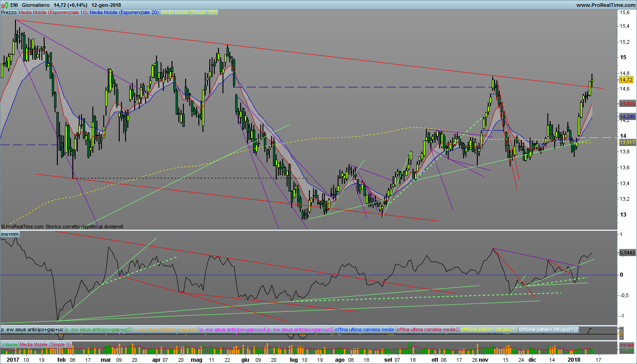Select 'offina ultima candela medie2' red label
The image size is (637, 364).
click(x=428, y=329)
